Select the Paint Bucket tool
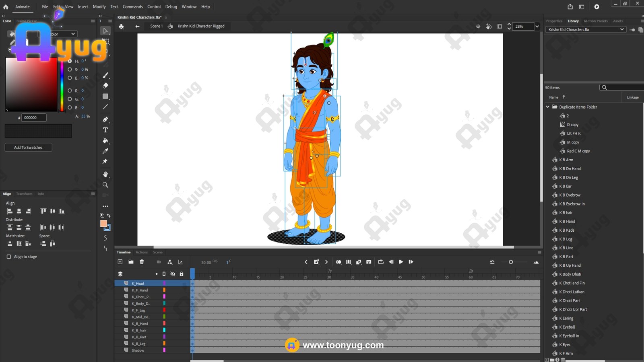 [105, 140]
